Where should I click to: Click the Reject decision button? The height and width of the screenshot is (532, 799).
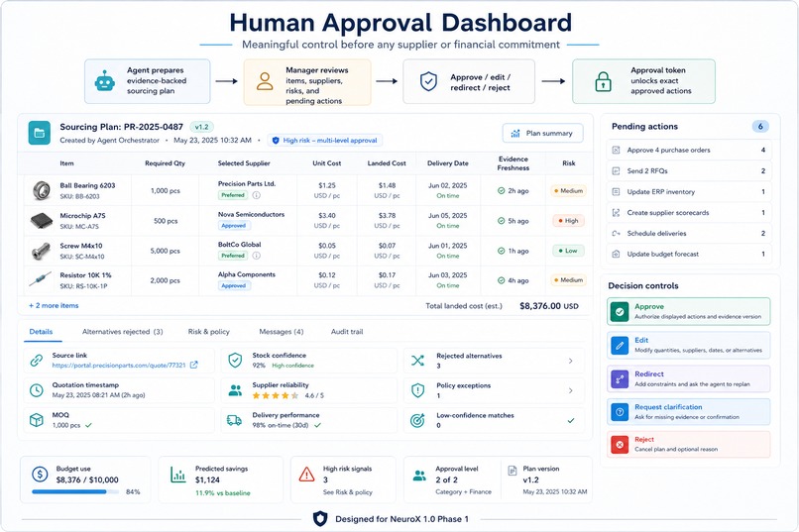(x=688, y=445)
